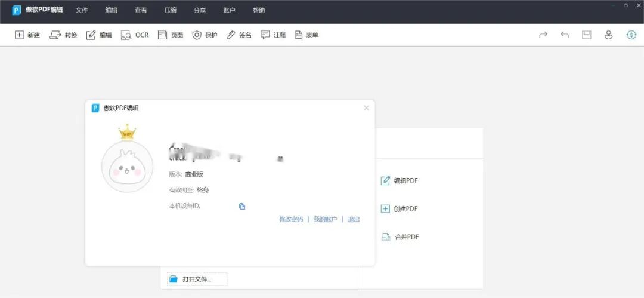The height and width of the screenshot is (298, 644).
Task: Click the user account icon in toolbar
Action: 608,35
